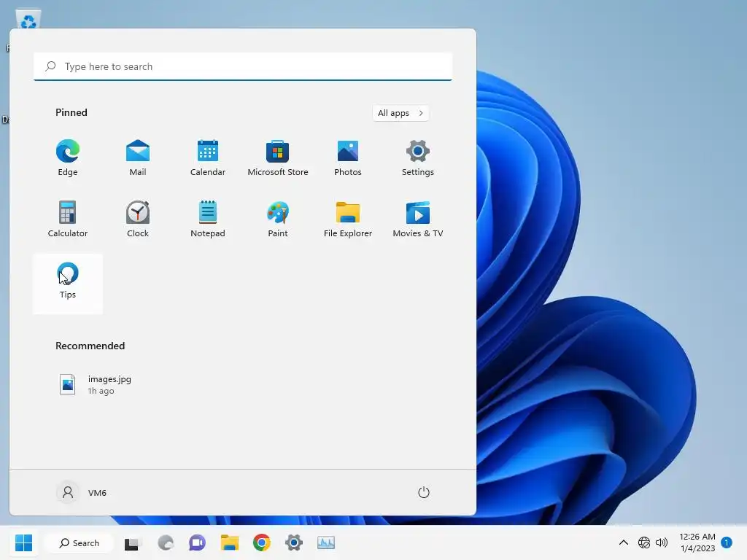Open the Tips app
747x560 pixels.
(x=68, y=284)
